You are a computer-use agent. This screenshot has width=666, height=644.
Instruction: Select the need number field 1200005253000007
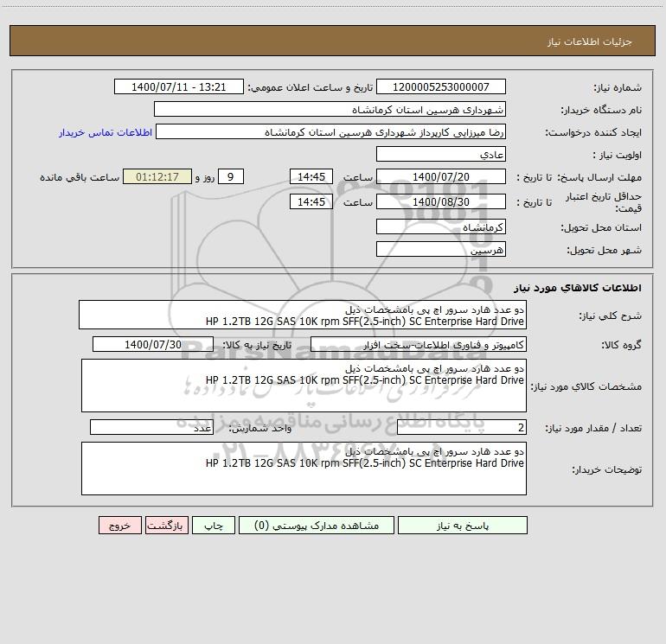(441, 86)
